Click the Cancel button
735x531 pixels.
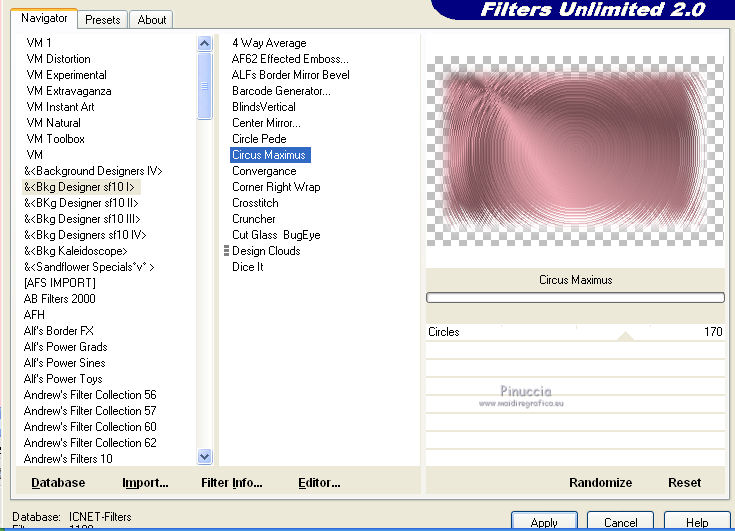coord(620,522)
